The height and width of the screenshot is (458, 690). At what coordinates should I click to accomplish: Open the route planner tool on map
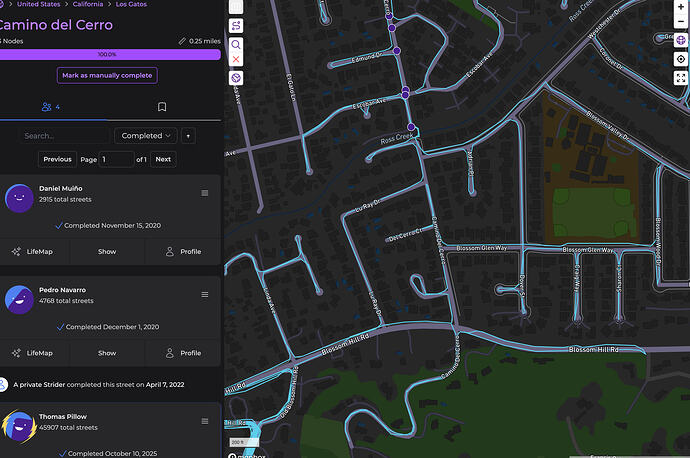coord(236,26)
